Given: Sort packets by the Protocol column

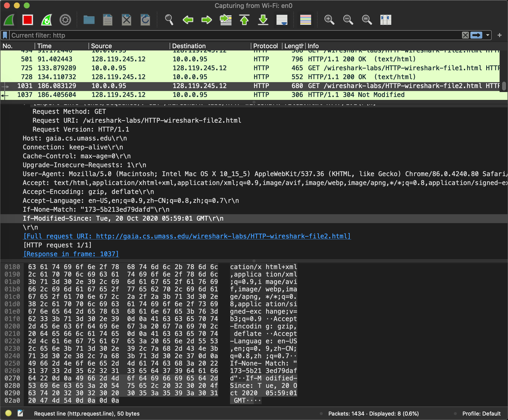Looking at the screenshot, I should pyautogui.click(x=265, y=46).
